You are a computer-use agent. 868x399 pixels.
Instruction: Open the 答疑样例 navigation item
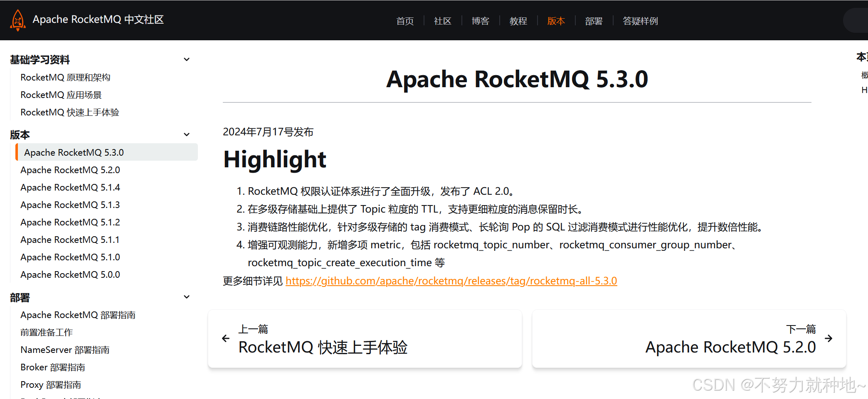(x=640, y=21)
